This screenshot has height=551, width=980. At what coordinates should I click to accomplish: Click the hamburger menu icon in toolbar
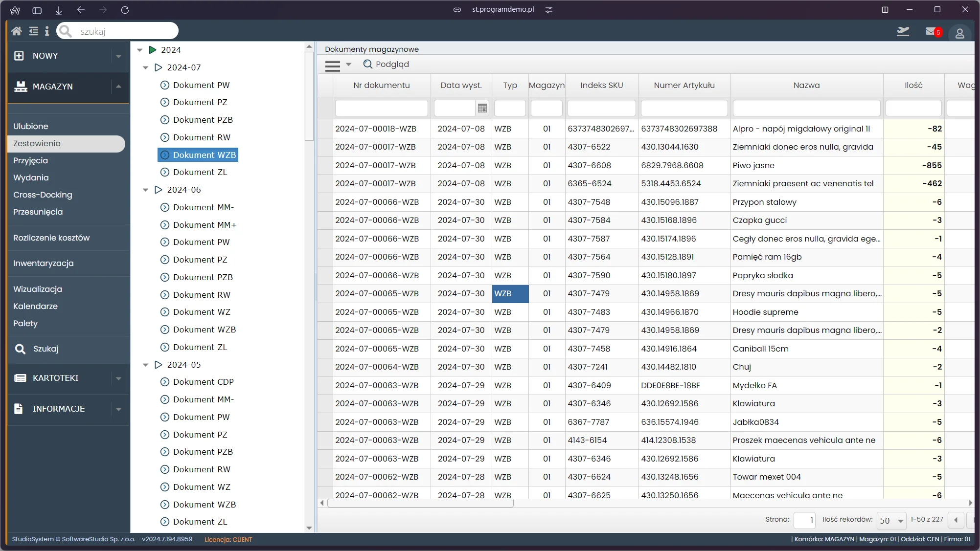click(x=333, y=65)
